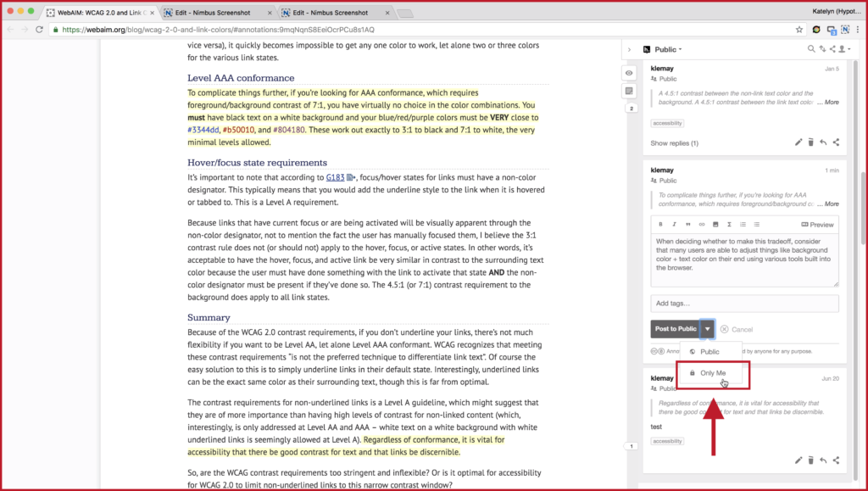Click the bucket indicator showing 2 annotations
Image resolution: width=868 pixels, height=491 pixels.
[631, 109]
